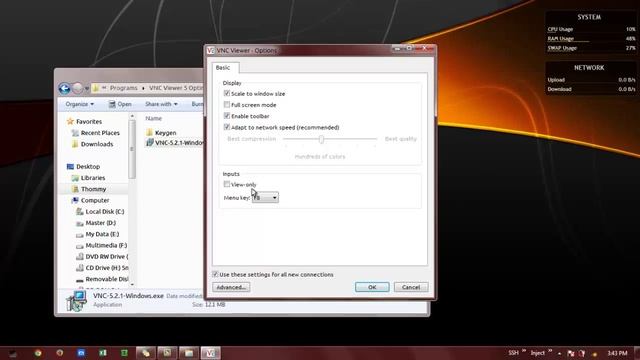Open the Explorer recent pages dropdown arrow
Viewport: 640px width, 360px height.
click(87, 89)
